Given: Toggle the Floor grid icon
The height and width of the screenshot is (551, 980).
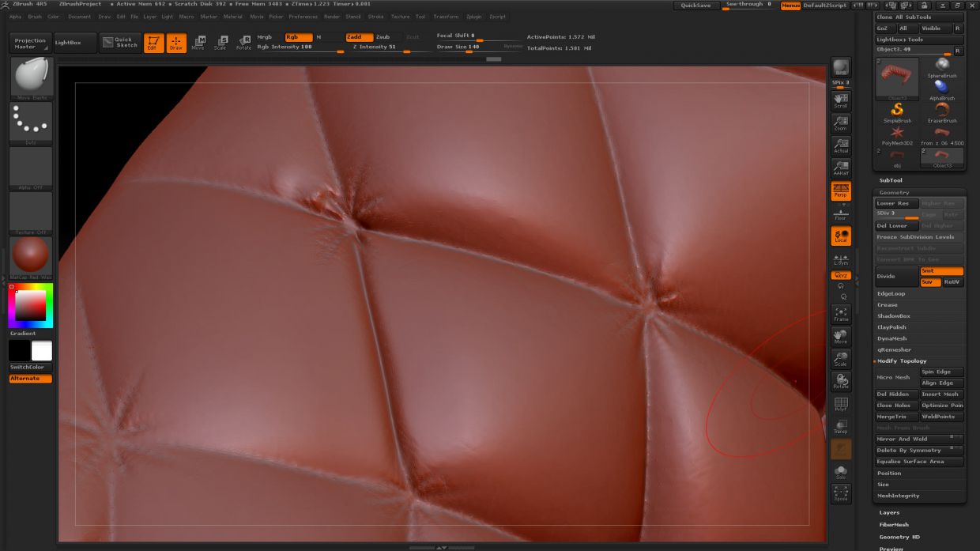Looking at the screenshot, I should click(841, 213).
